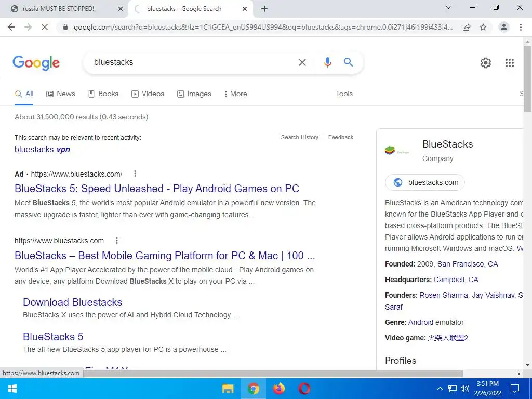Open Google settings gear
This screenshot has width=532, height=399.
486,63
